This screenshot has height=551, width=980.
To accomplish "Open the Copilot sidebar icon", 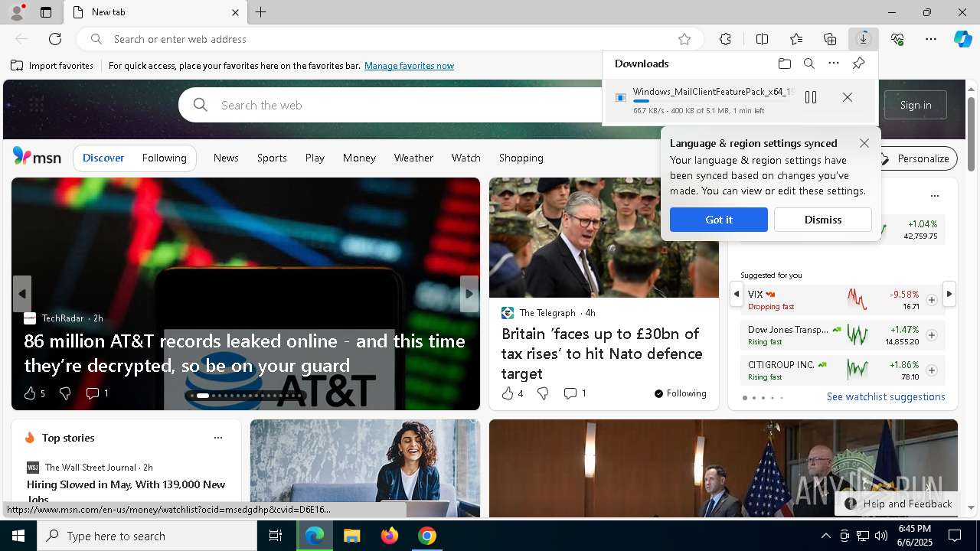I will click(962, 39).
